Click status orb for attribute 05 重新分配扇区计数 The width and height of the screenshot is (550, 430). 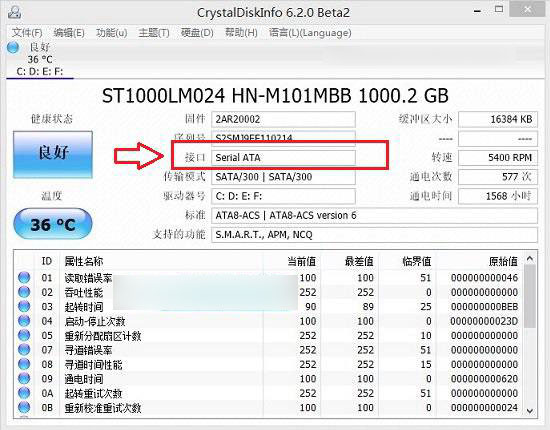click(x=24, y=335)
